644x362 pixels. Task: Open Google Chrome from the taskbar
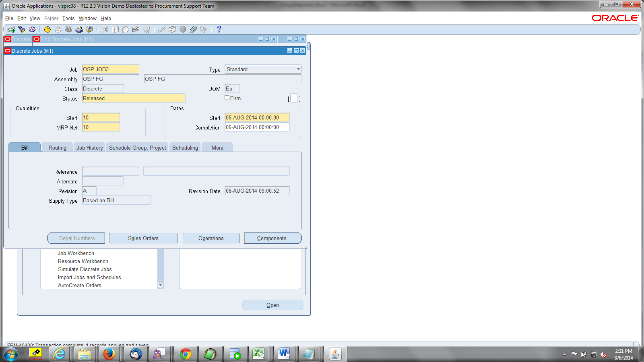click(x=186, y=354)
